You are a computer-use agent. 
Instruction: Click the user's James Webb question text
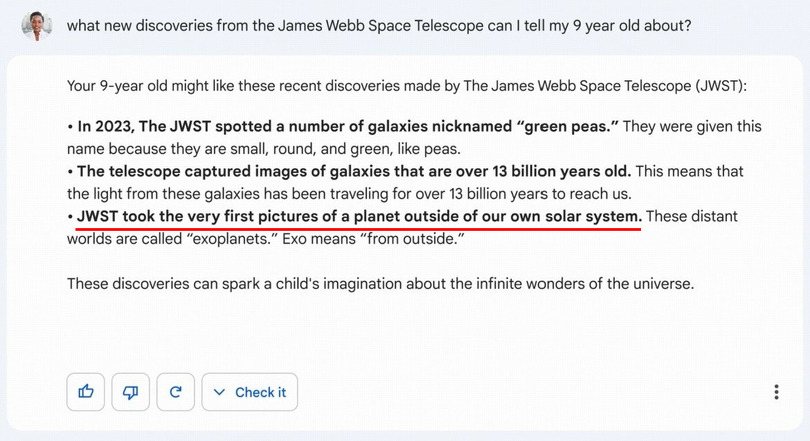[379, 25]
